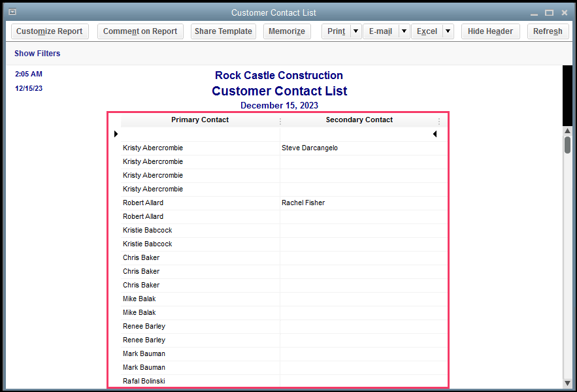Refresh the report data
Screen dimensions: 577x392
tap(548, 31)
